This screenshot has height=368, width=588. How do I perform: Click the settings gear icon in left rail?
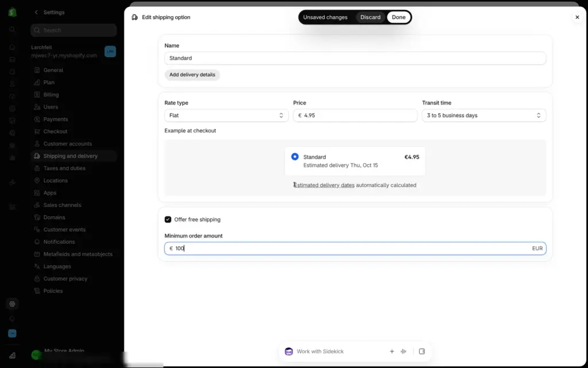[13, 304]
